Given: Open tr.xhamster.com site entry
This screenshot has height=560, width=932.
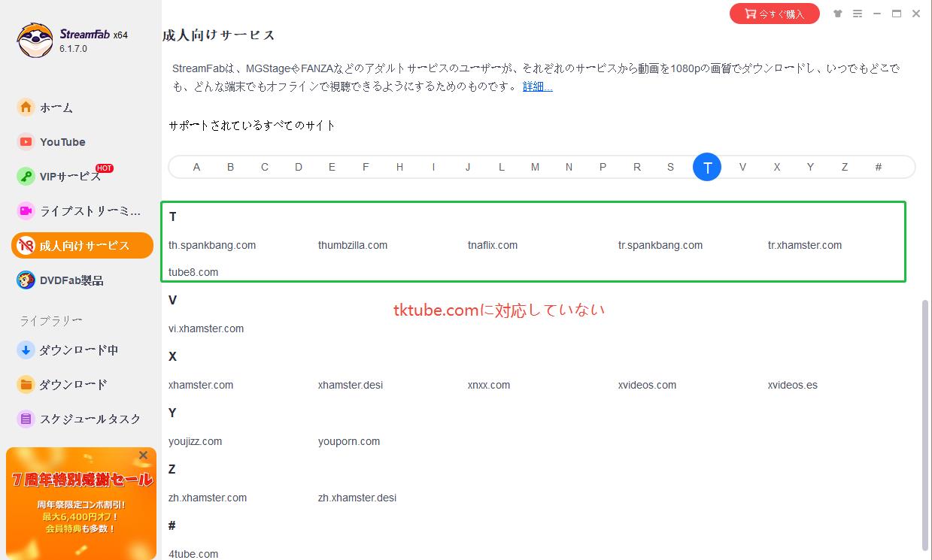Looking at the screenshot, I should 805,245.
